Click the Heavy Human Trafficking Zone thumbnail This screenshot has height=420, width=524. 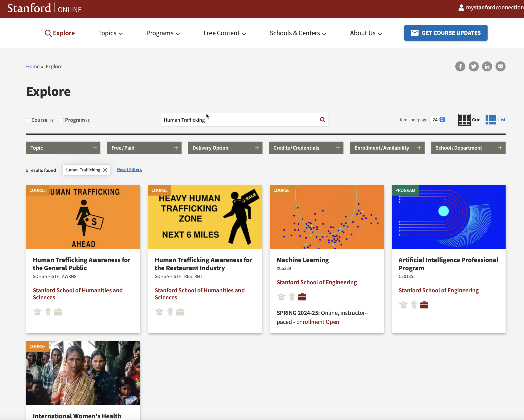point(205,217)
